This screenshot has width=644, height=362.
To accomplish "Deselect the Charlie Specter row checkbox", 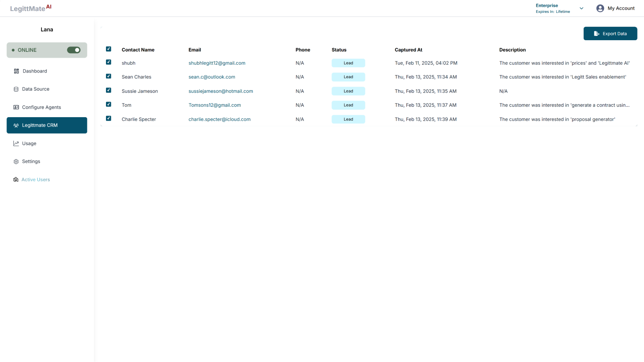I will (x=109, y=118).
